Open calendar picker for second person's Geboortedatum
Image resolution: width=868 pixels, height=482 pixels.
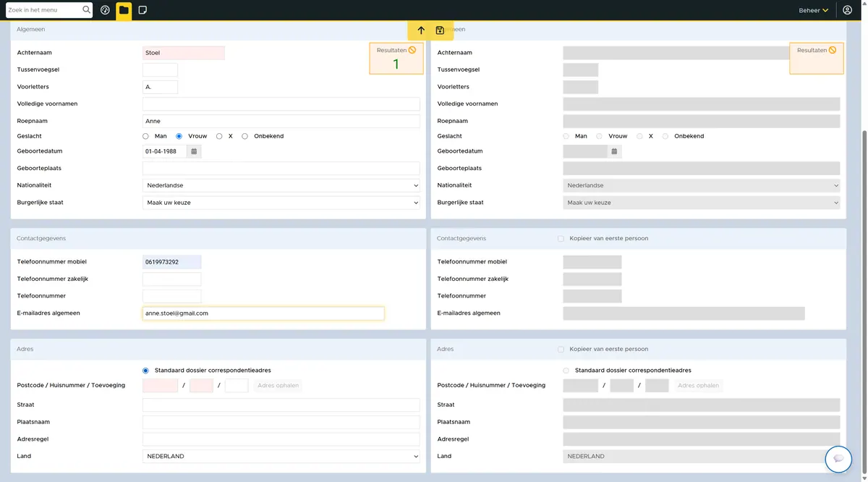coord(614,151)
